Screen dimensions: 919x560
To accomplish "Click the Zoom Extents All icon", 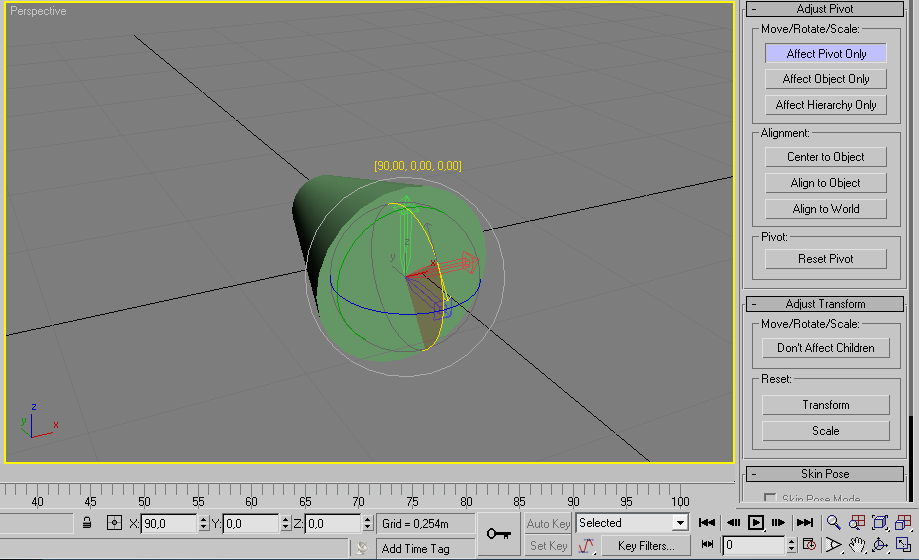I will (x=903, y=522).
